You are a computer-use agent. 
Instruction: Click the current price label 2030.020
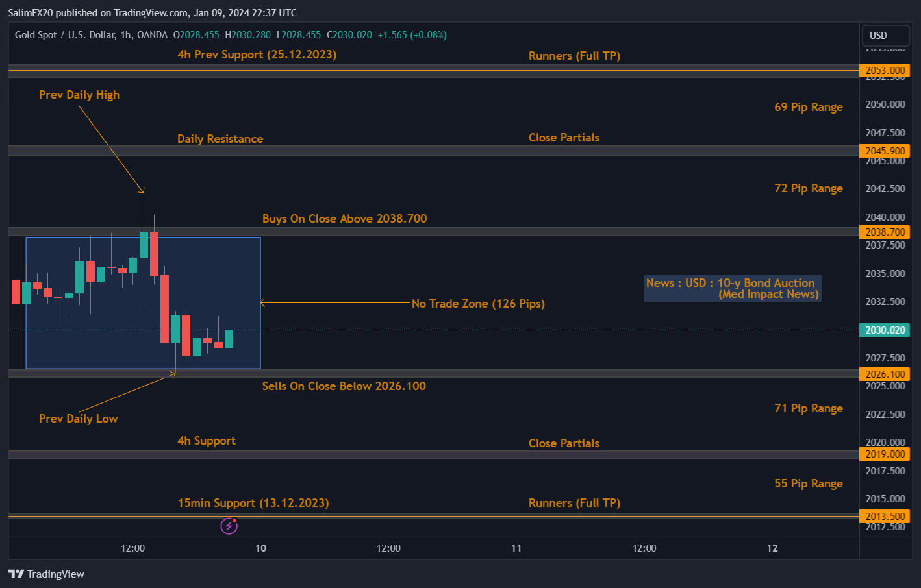coord(884,330)
